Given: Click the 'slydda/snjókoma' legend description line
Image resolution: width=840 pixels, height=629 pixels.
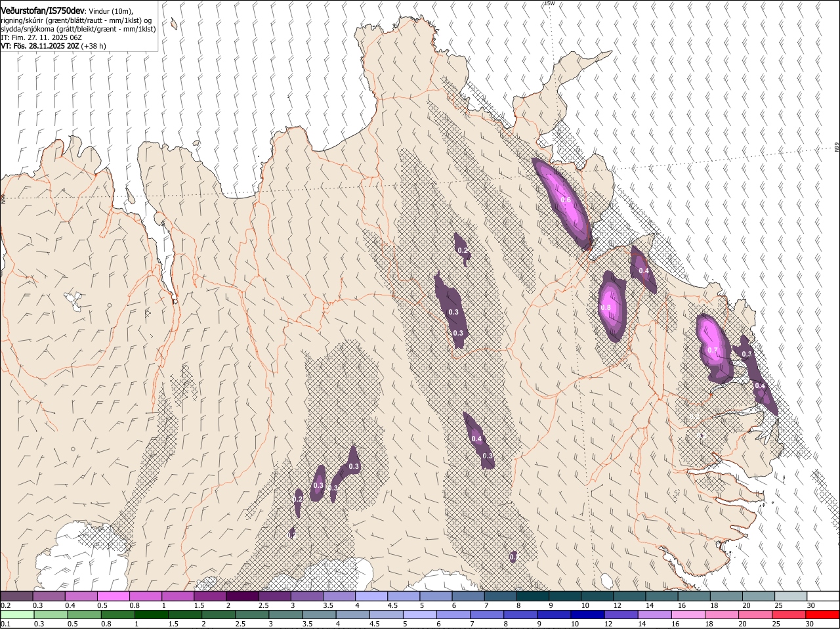Looking at the screenshot, I should [78, 29].
